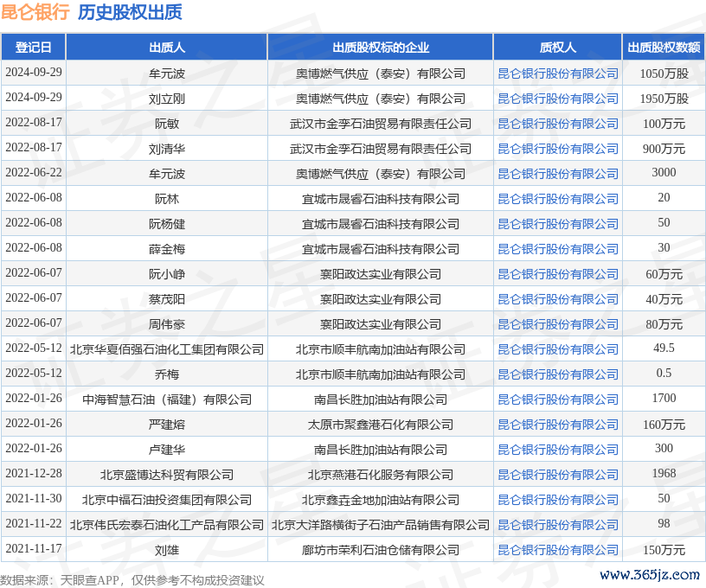The width and height of the screenshot is (706, 588).
Task: Click company 北京燕港石化服务有限公司
Action: click(381, 475)
